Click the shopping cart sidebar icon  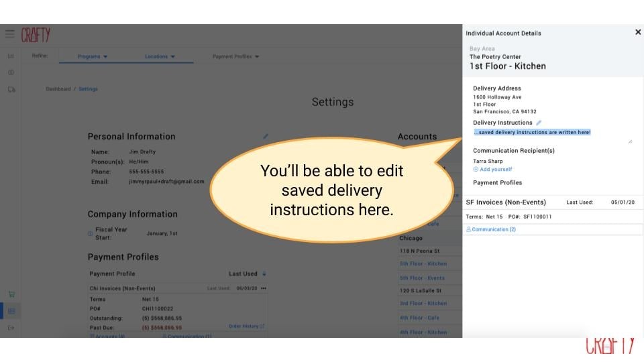(11, 294)
